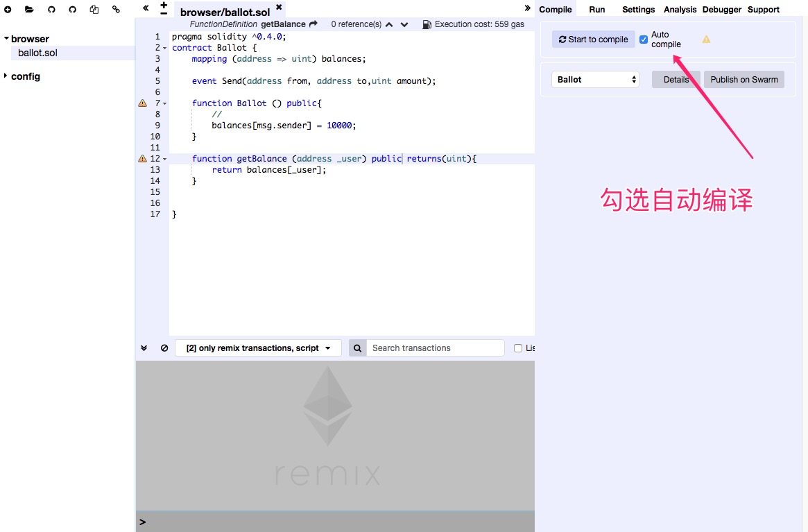Viewport: 808px width, 532px height.
Task: Open the Debugger tab
Action: pyautogui.click(x=721, y=9)
